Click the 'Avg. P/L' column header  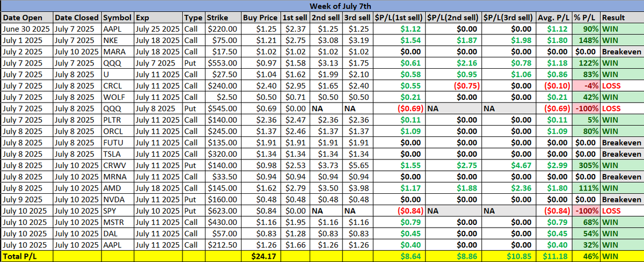[554, 18]
